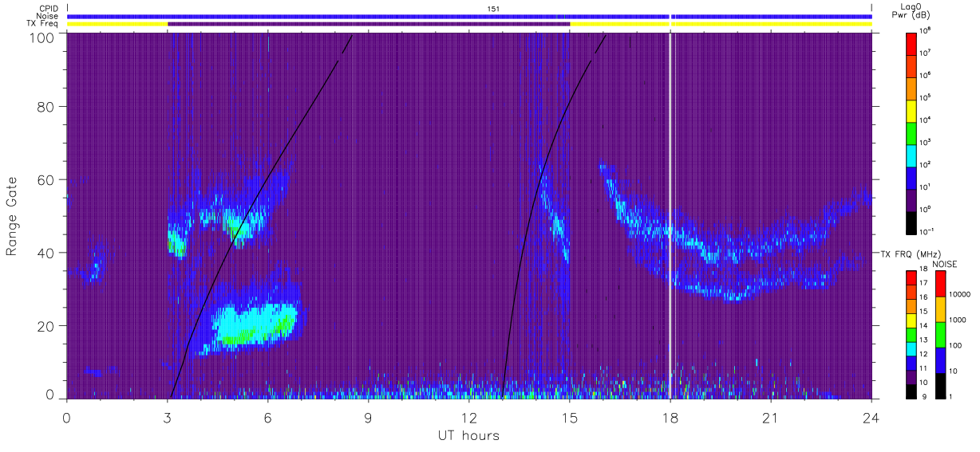Image resolution: width=980 pixels, height=452 pixels.
Task: Click the NOISE legend title
Action: pyautogui.click(x=944, y=263)
